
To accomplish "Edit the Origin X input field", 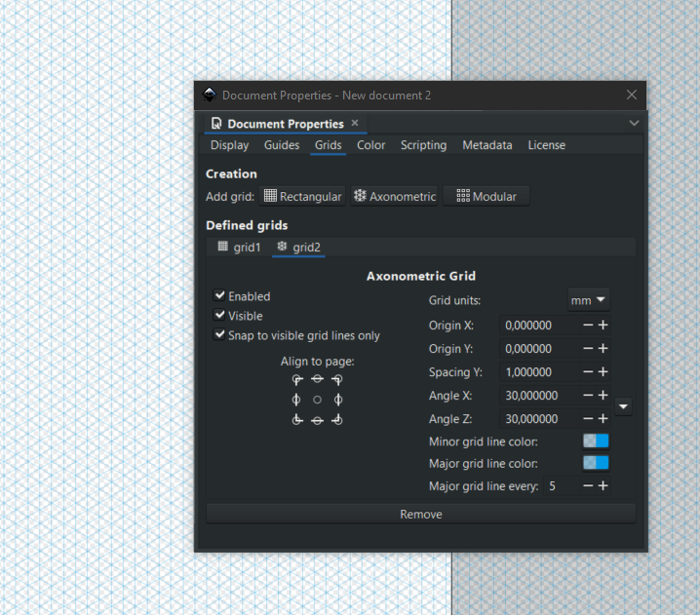I will pyautogui.click(x=541, y=326).
